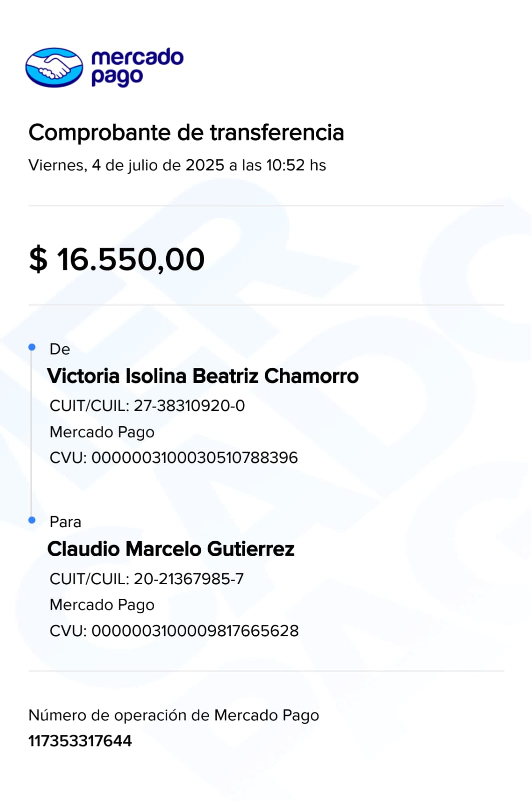Image resolution: width=532 pixels, height=801 pixels.
Task: Click "Mercado Pago" under the recipient name
Action: [102, 605]
